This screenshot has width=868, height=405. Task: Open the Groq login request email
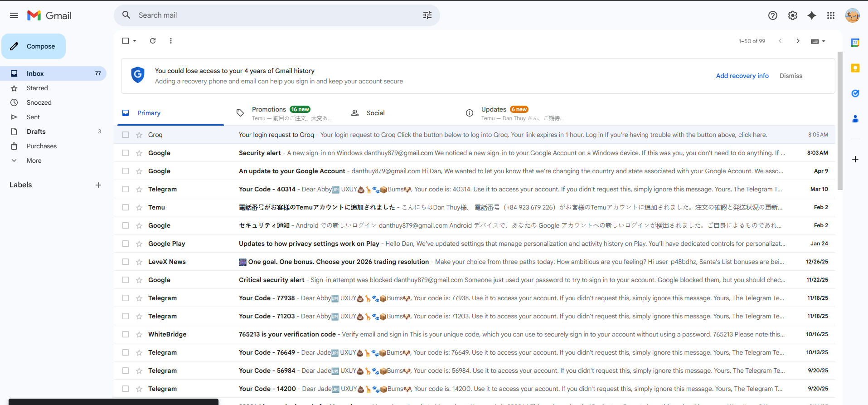pos(475,135)
